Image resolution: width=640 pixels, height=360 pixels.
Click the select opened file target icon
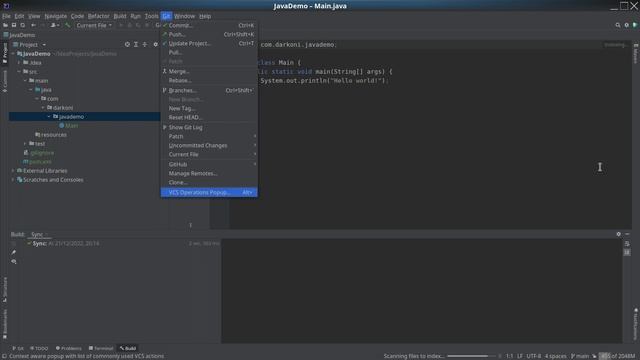[127, 44]
